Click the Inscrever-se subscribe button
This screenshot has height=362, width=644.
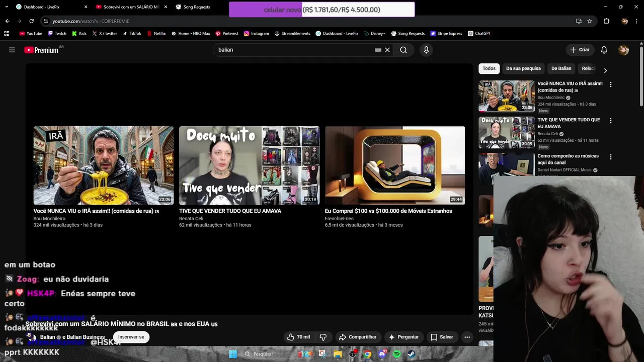point(131,337)
